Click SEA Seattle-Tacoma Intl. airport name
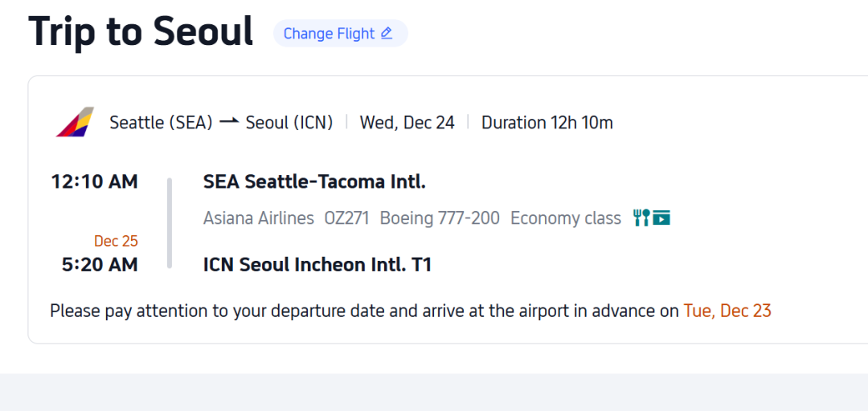868x411 pixels. click(314, 182)
